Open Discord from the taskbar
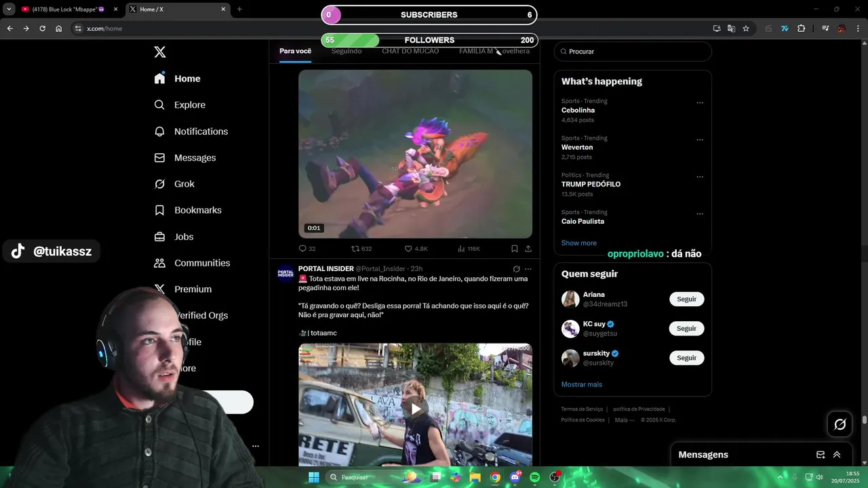 515,477
